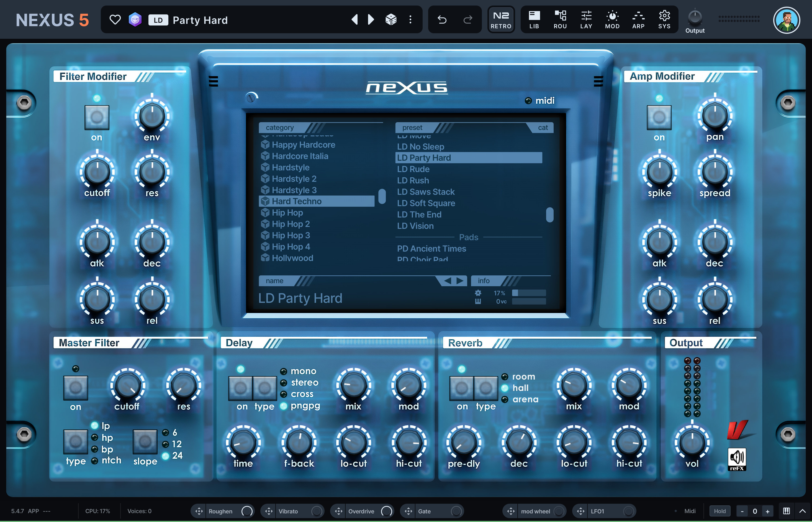Open the ARP arpeggiator panel
812x522 pixels.
[638, 20]
